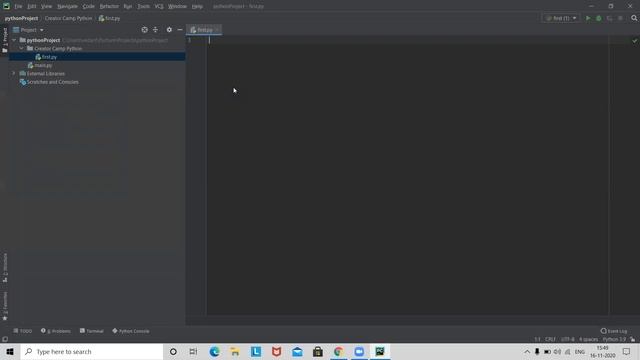Open the Edit menu
Viewport: 640px width, 360px height.
click(32, 6)
